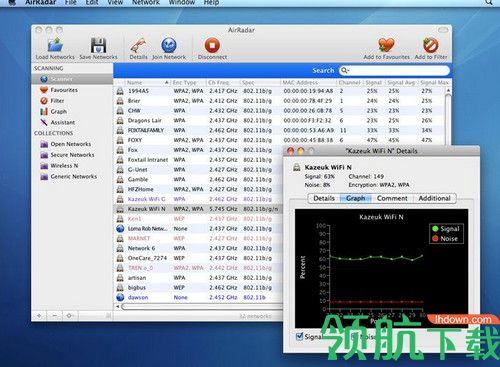Select the bigbus network row
Image resolution: width=500 pixels, height=367 pixels.
tap(198, 287)
